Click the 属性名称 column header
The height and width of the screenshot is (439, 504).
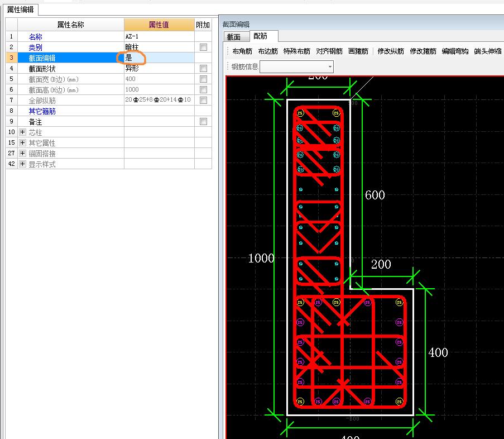[71, 25]
